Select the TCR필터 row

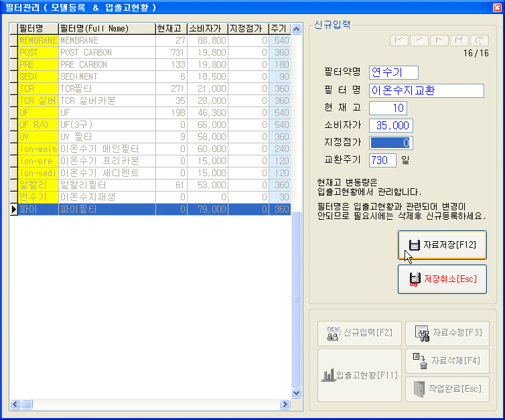(151, 88)
